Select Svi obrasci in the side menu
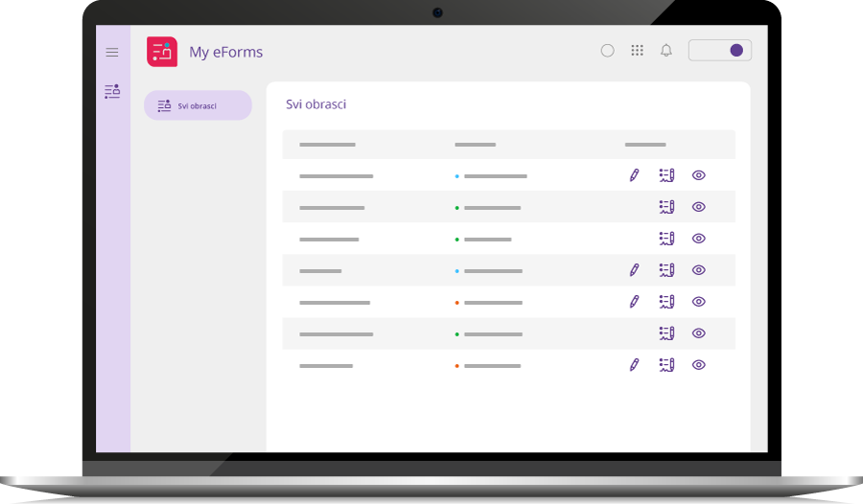The width and height of the screenshot is (863, 504). (198, 105)
